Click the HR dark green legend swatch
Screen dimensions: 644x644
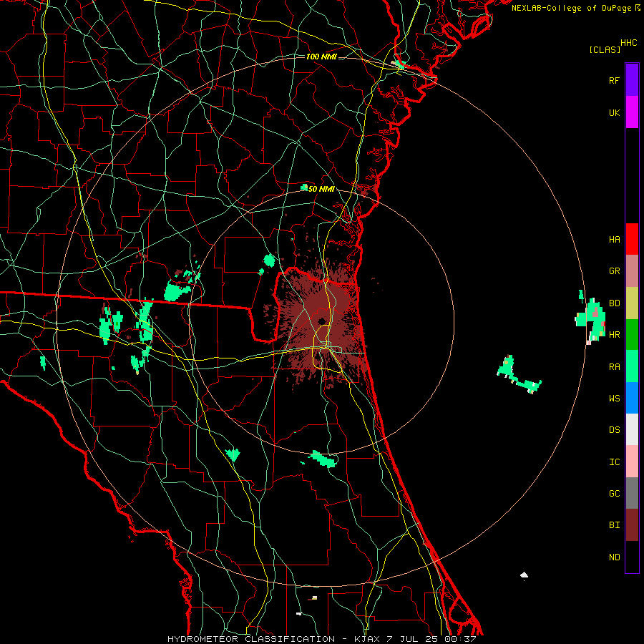tap(632, 334)
